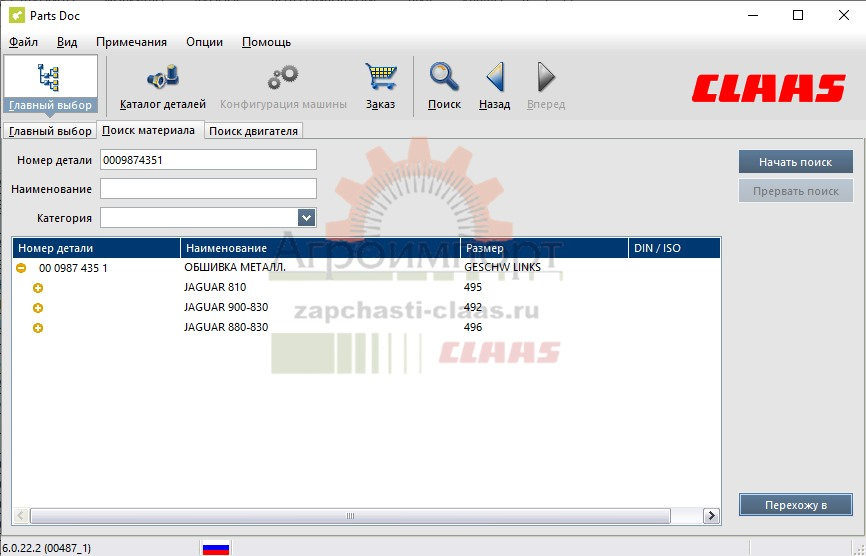Select the 495 size value
This screenshot has width=866, height=556.
pyautogui.click(x=473, y=287)
